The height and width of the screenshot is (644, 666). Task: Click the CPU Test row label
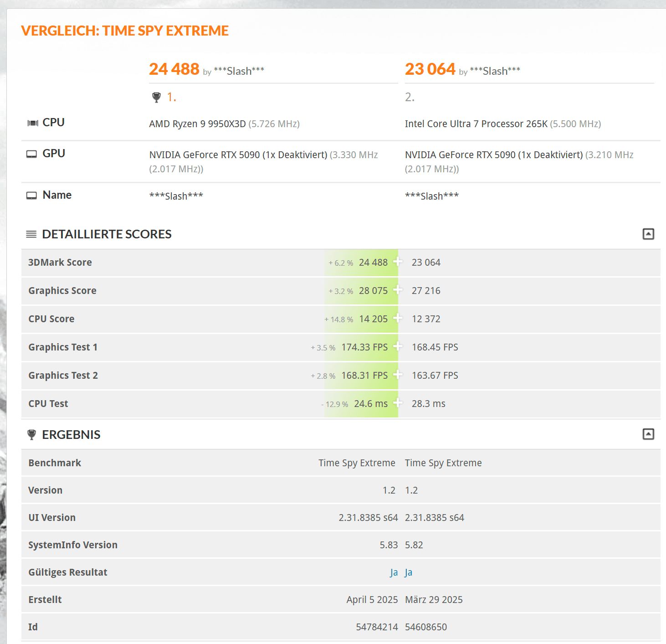point(48,404)
